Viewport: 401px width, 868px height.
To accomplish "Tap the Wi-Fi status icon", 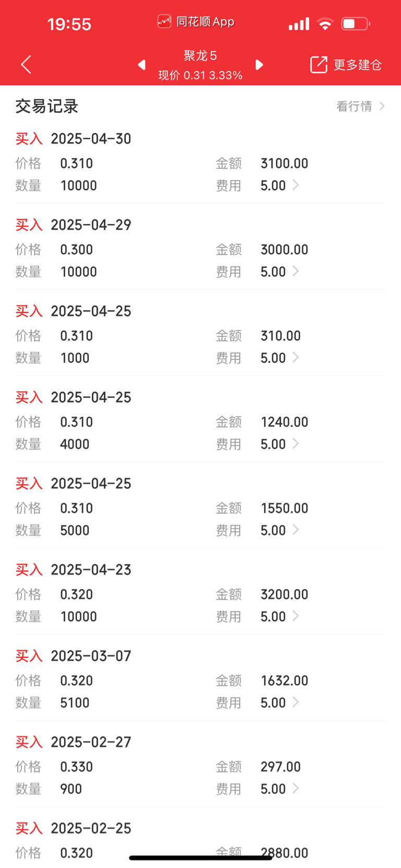I will pyautogui.click(x=325, y=24).
